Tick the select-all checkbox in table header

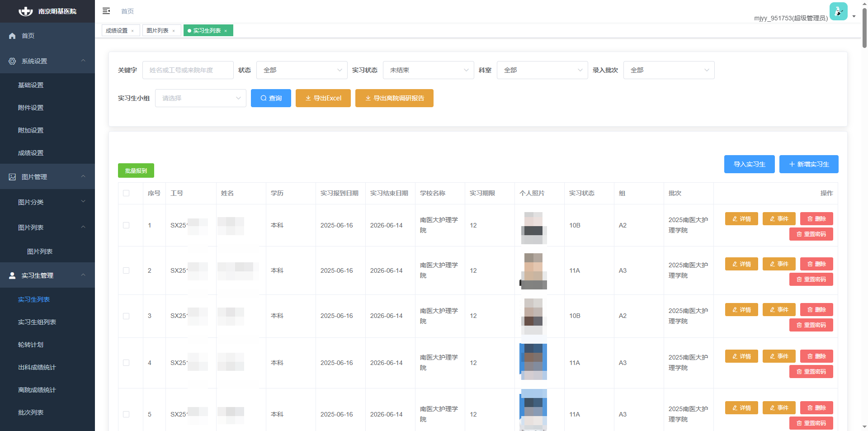126,193
